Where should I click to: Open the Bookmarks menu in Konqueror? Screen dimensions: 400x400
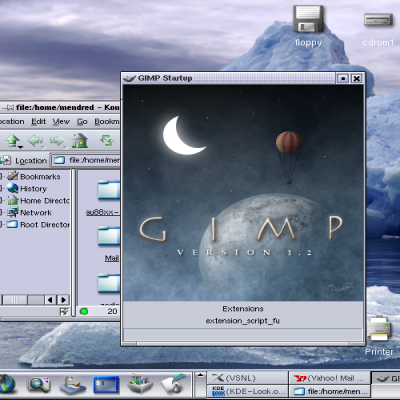point(107,121)
